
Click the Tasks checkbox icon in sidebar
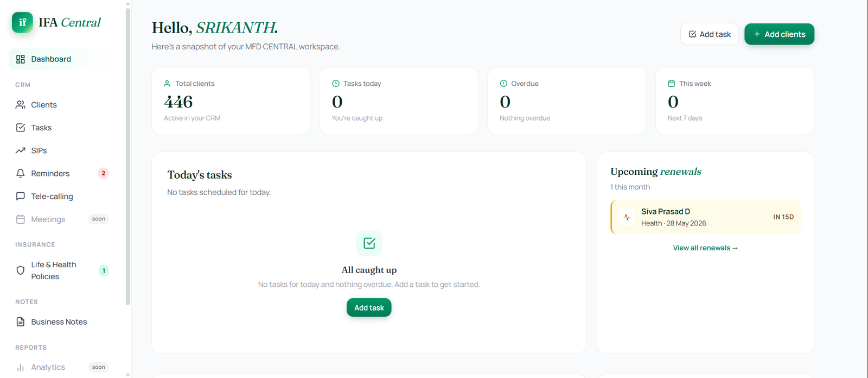tap(21, 128)
